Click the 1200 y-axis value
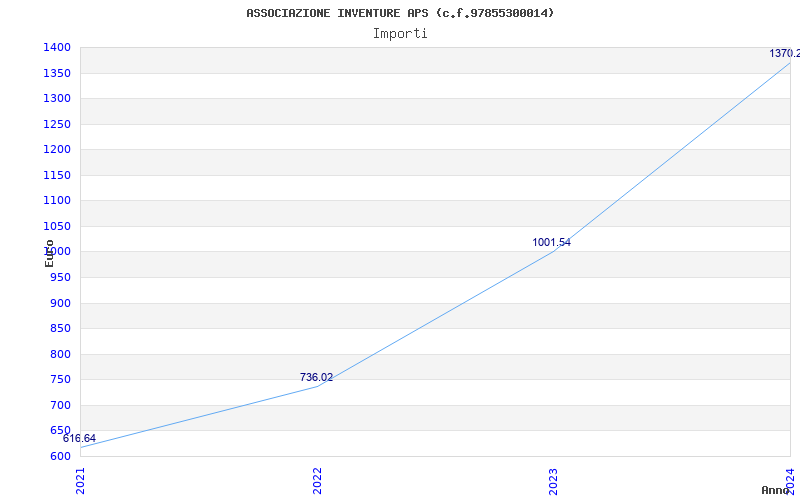800x500 pixels. coord(57,149)
